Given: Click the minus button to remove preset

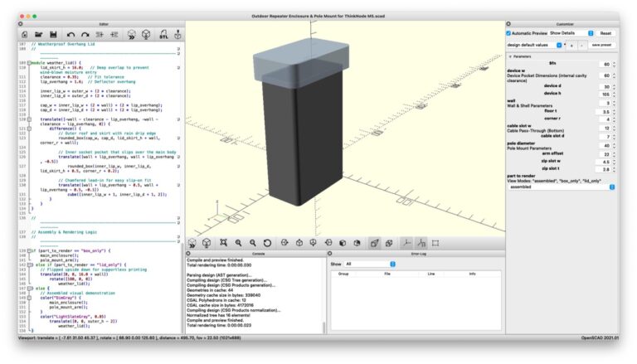Looking at the screenshot, I should coord(581,46).
